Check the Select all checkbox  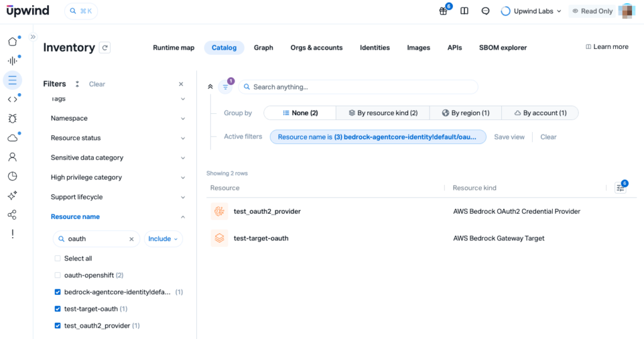[58, 258]
